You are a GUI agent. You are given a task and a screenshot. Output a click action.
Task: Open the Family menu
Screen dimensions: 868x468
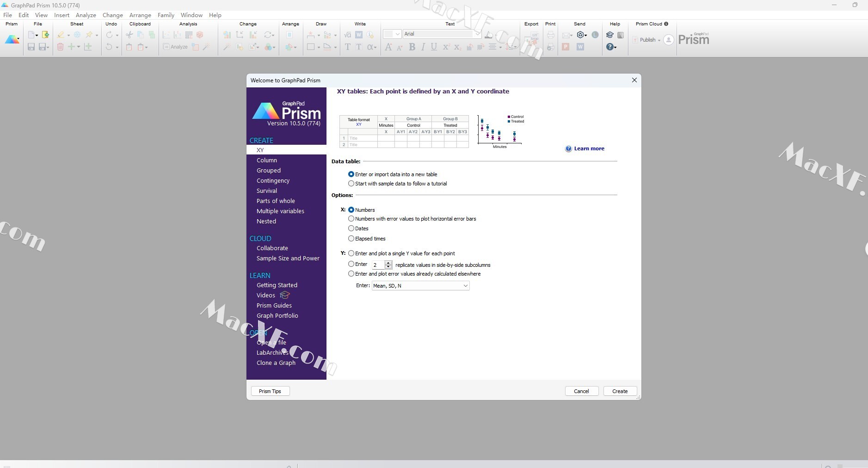[166, 15]
